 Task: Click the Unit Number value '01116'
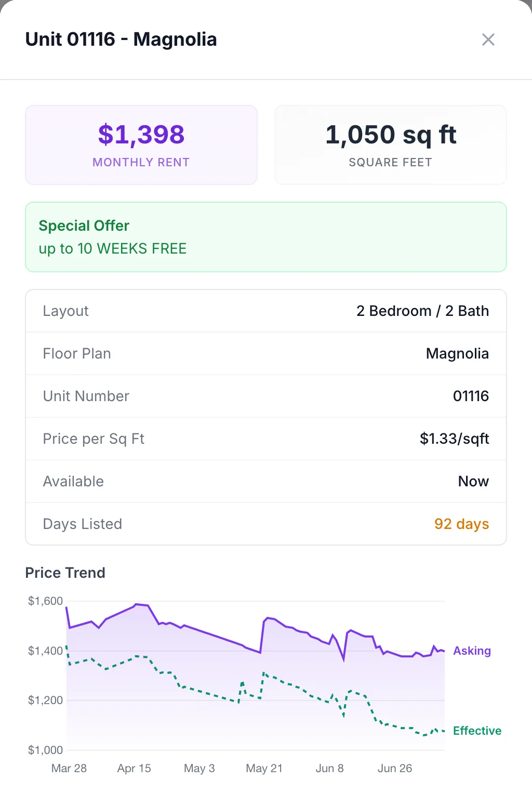point(471,396)
